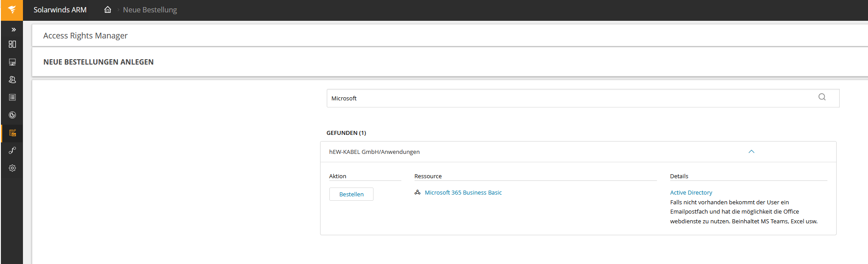Click the NEUE BESTELLUNGEN ANLEGEN heading
This screenshot has height=264, width=868.
[x=98, y=62]
